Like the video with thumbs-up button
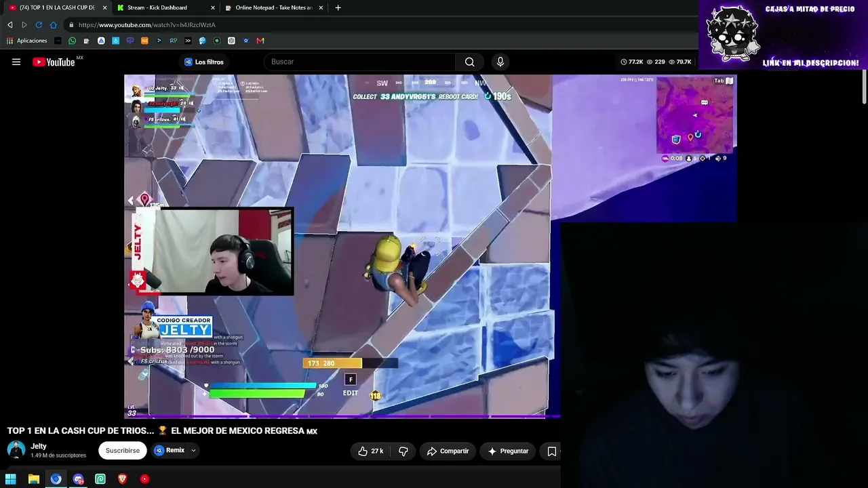Image resolution: width=868 pixels, height=488 pixels. (371, 451)
